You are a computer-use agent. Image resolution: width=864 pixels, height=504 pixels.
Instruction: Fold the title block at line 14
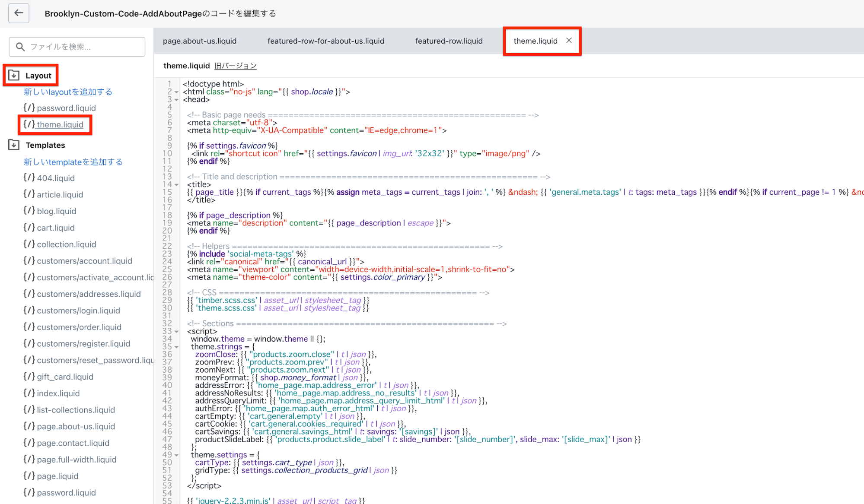tap(177, 185)
